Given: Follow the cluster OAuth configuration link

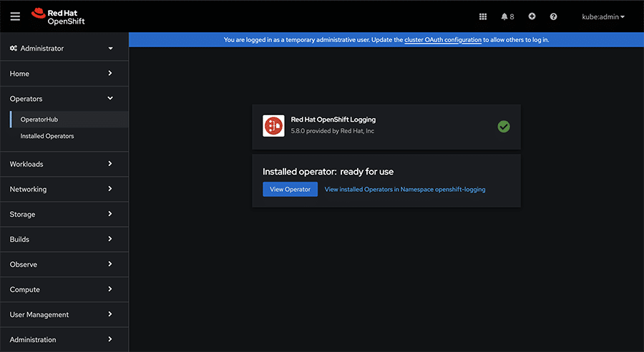Looking at the screenshot, I should tap(443, 40).
